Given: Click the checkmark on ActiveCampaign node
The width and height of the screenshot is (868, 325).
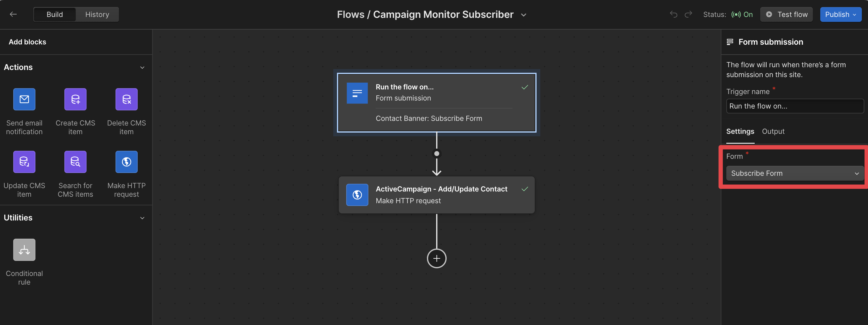Looking at the screenshot, I should click(525, 189).
